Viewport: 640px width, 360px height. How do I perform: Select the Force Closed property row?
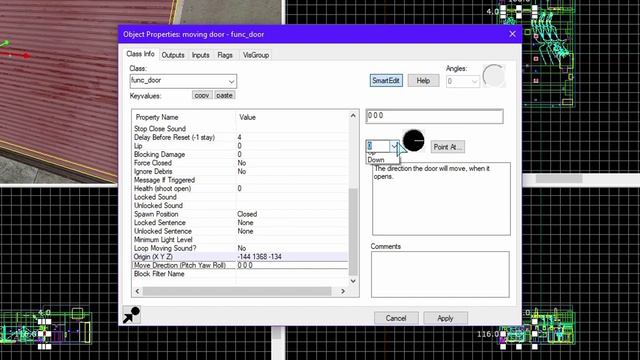[240, 163]
